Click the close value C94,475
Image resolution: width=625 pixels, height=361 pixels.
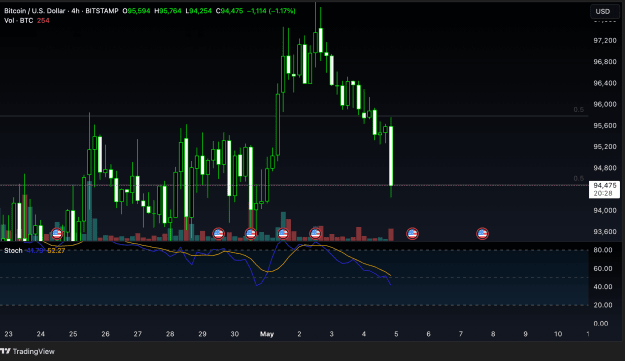click(x=229, y=11)
